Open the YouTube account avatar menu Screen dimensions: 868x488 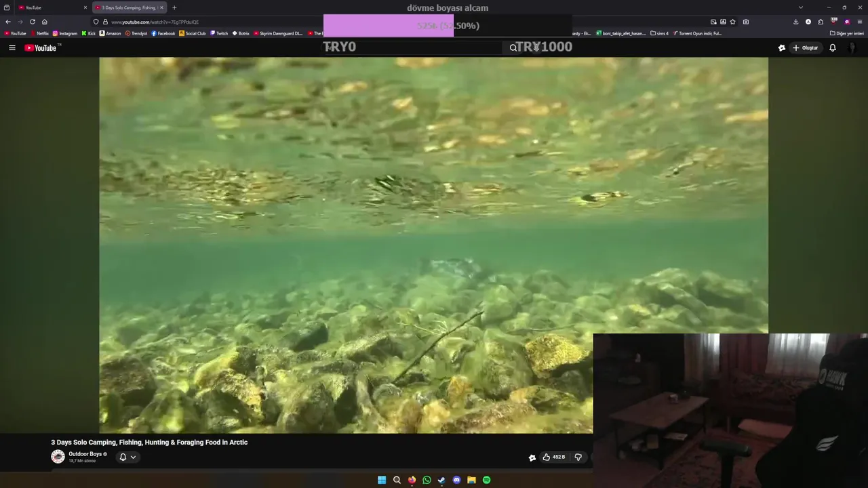click(852, 48)
